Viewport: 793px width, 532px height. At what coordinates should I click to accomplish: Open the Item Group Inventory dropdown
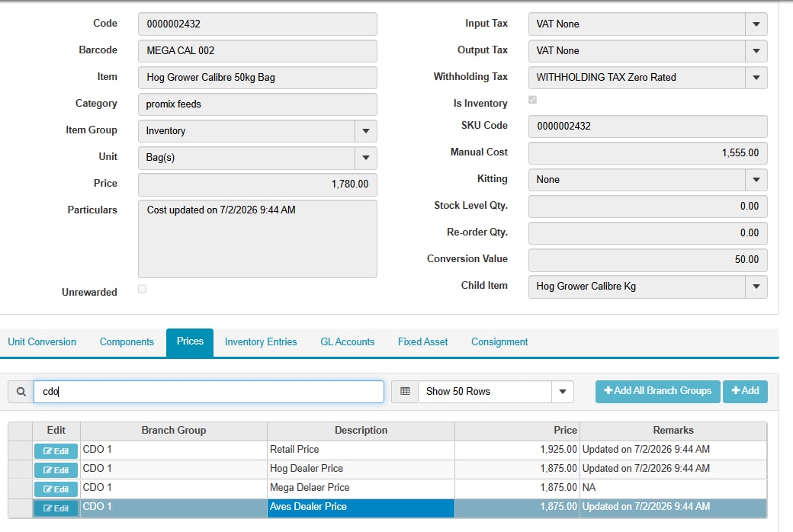tap(366, 131)
